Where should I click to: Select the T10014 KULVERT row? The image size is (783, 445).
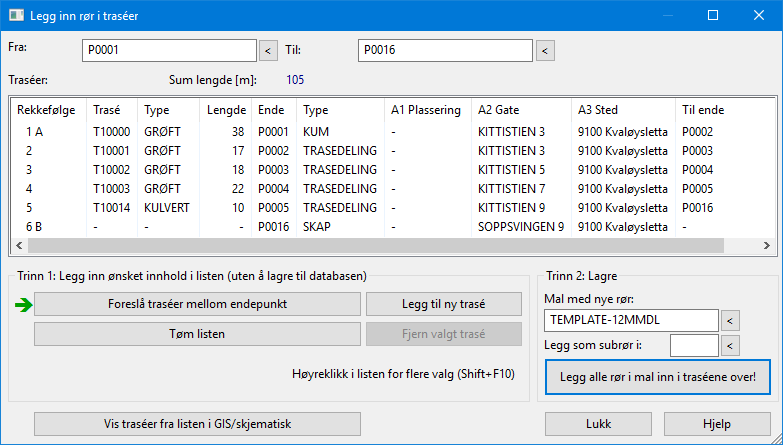(392, 208)
